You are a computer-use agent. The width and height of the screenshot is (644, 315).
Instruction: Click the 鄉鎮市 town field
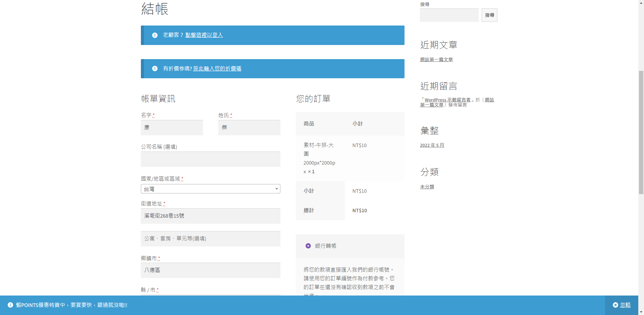[x=210, y=270]
